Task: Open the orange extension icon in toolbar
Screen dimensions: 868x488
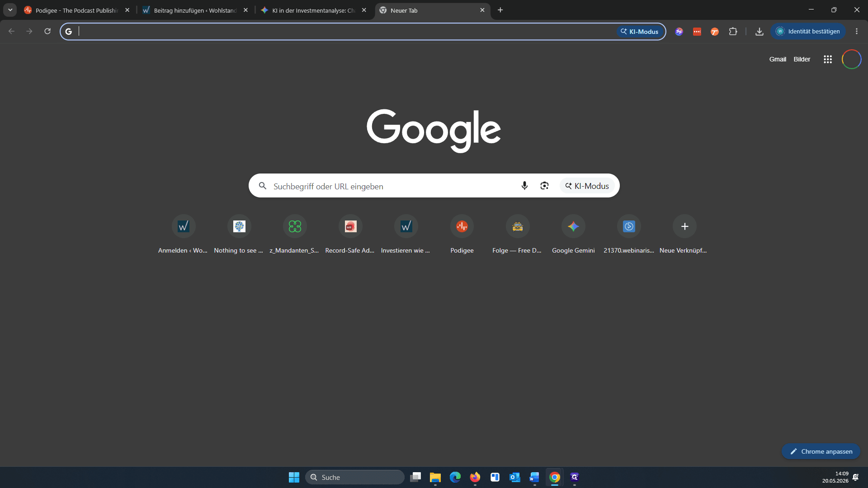Action: tap(715, 31)
